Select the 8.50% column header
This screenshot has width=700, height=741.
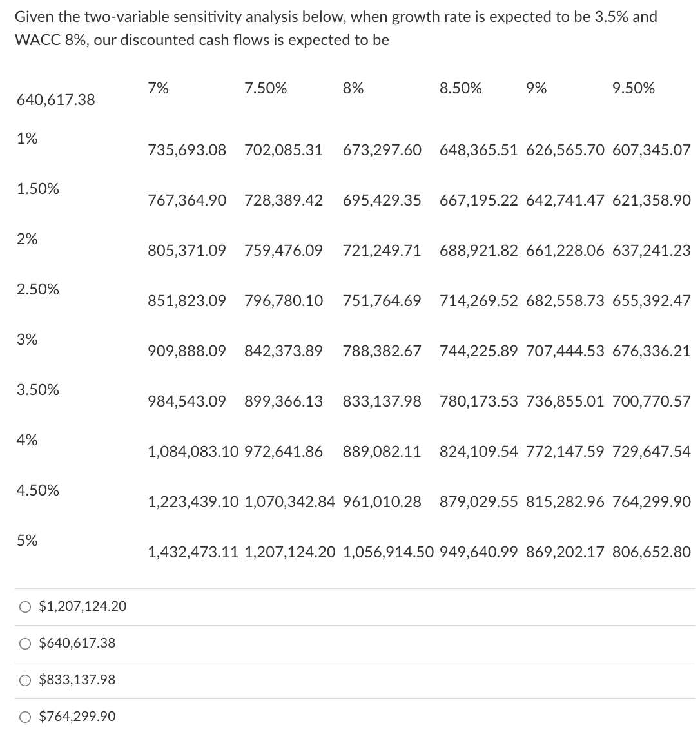pos(462,88)
